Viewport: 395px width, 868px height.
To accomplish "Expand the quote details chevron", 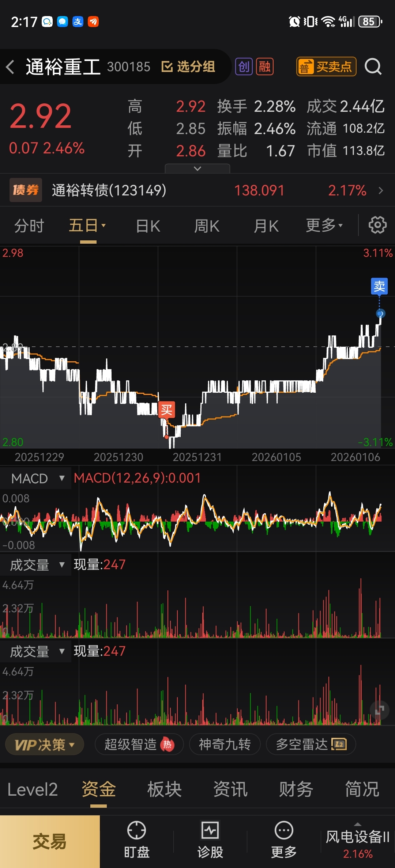I will point(197,168).
